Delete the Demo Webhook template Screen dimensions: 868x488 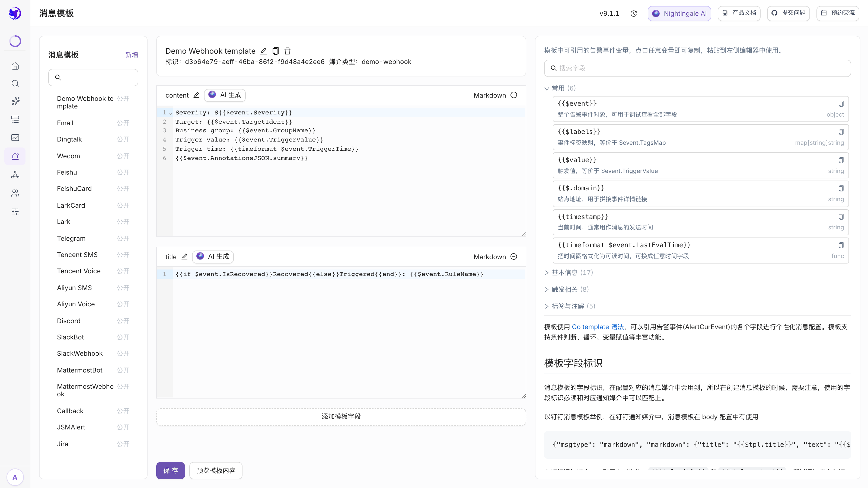[288, 51]
